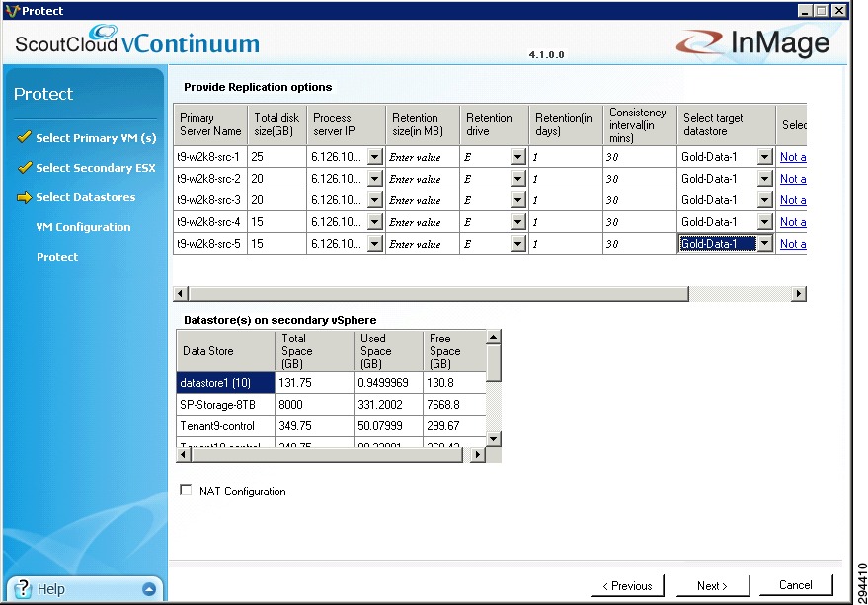Go to Protect step in sidebar
This screenshot has height=605, width=868.
(57, 257)
